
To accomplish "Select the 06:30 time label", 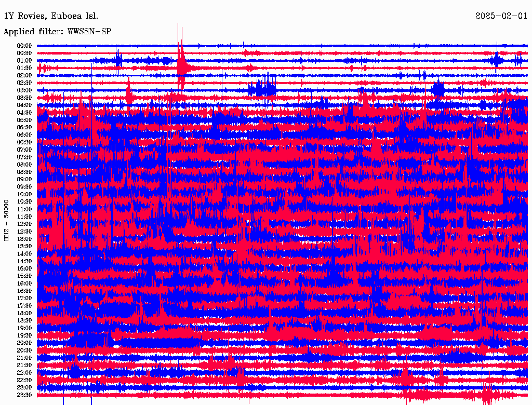I will (24, 142).
